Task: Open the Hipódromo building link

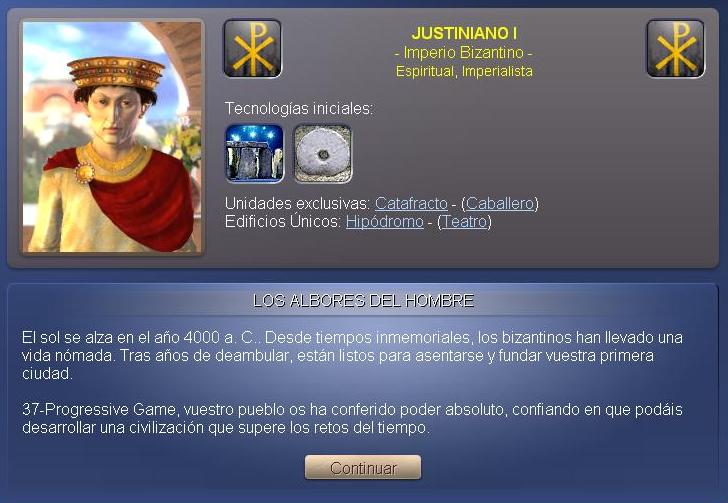Action: point(384,222)
